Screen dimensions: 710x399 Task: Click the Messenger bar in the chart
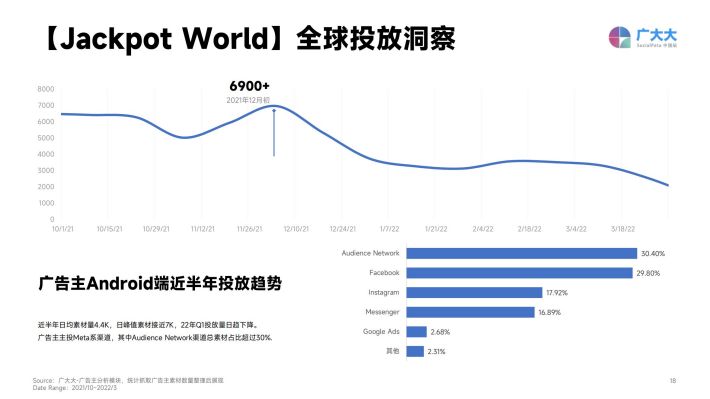tap(470, 312)
